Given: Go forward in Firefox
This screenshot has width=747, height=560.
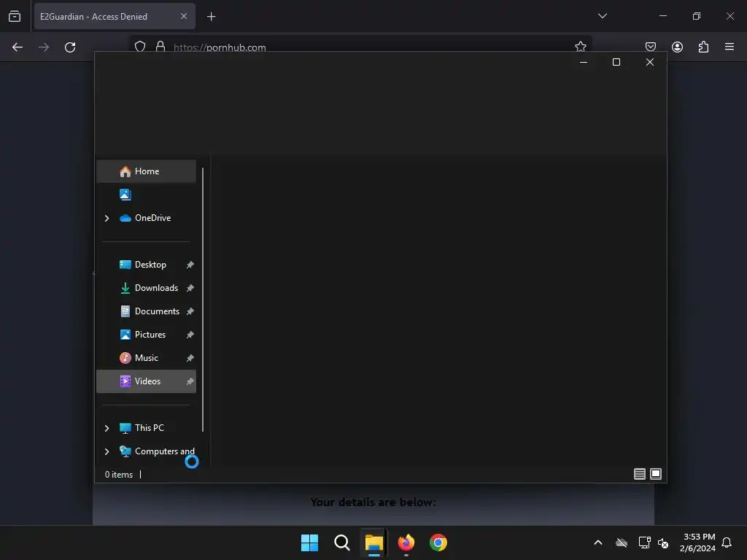Looking at the screenshot, I should tap(44, 47).
